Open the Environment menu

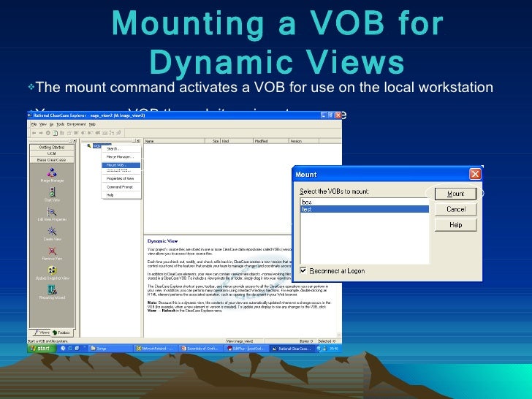pos(76,124)
